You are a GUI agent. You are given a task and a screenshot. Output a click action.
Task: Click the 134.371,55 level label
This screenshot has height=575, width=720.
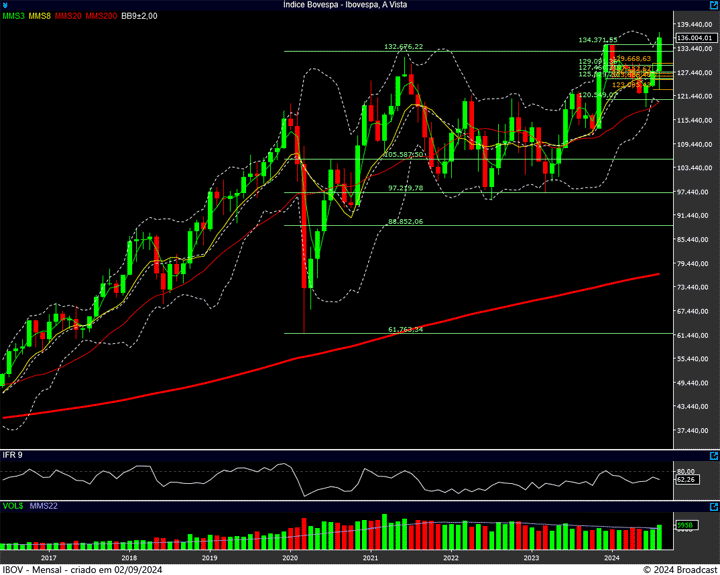pyautogui.click(x=598, y=39)
